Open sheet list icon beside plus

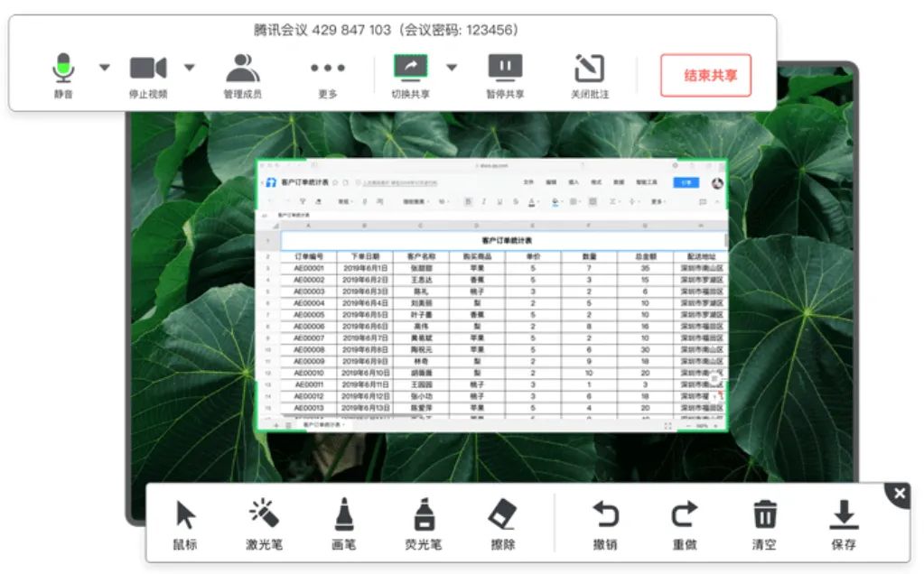click(x=289, y=425)
